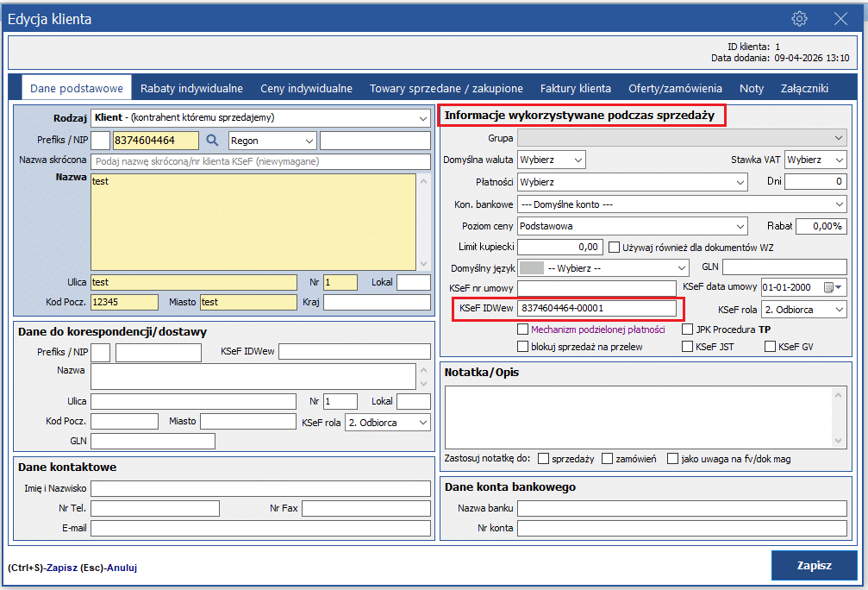Open the settings gear in title bar
Image resolution: width=868 pixels, height=590 pixels.
[x=799, y=19]
